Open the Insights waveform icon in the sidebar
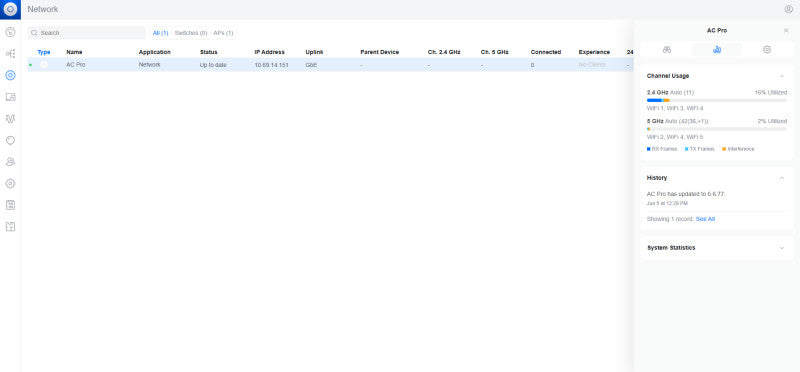800x372 pixels. pyautogui.click(x=10, y=118)
